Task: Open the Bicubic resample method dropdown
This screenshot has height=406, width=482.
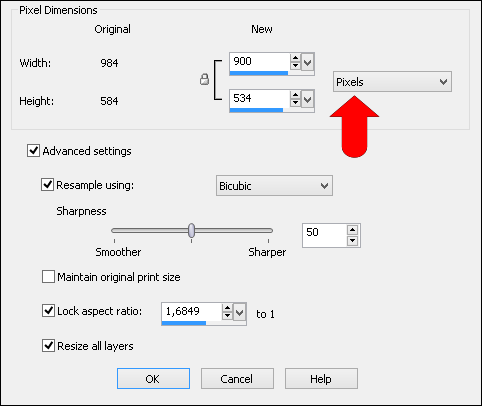Action: [x=274, y=186]
